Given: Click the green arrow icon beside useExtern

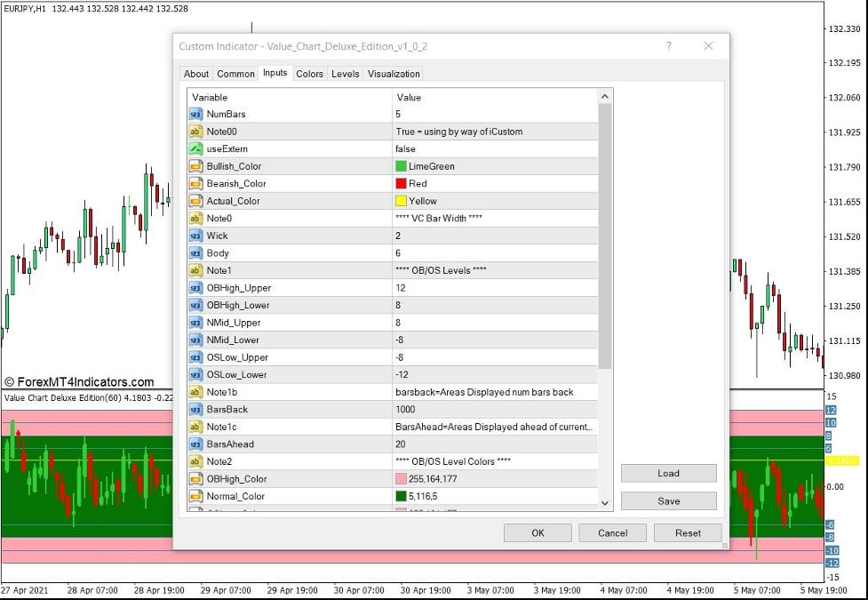Looking at the screenshot, I should click(195, 148).
